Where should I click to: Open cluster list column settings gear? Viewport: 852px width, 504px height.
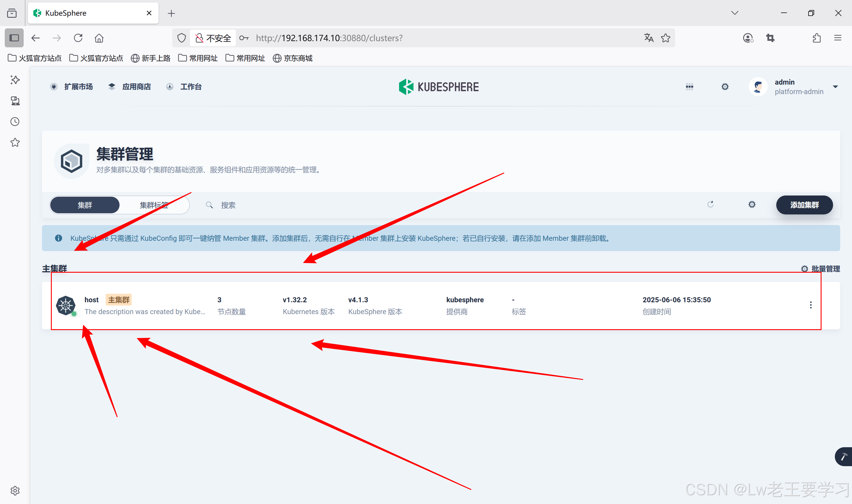752,204
